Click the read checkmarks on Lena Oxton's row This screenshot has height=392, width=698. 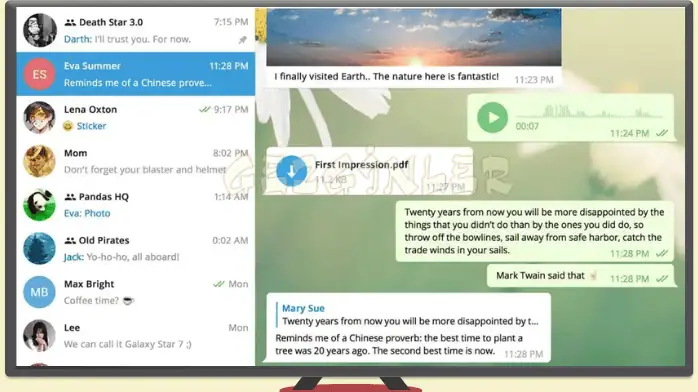205,109
